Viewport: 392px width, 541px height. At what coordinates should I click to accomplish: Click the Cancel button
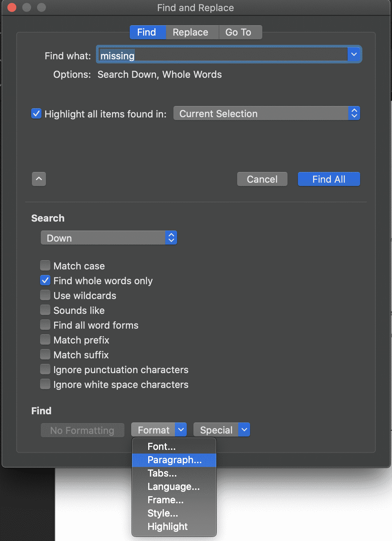pos(262,179)
